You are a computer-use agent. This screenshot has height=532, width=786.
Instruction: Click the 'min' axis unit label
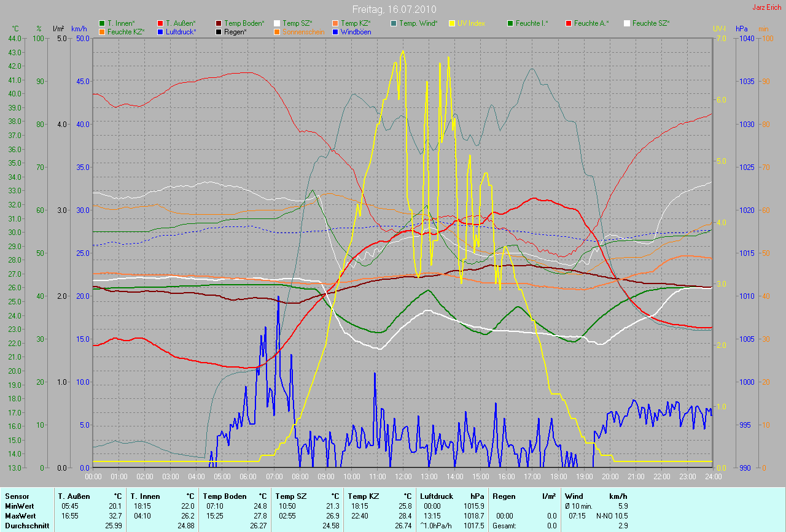pos(763,29)
